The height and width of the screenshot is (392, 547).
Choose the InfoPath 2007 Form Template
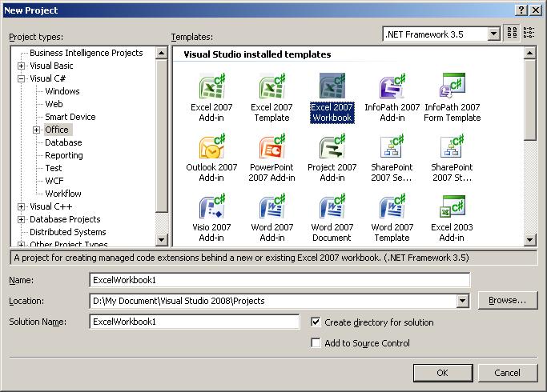tap(452, 98)
